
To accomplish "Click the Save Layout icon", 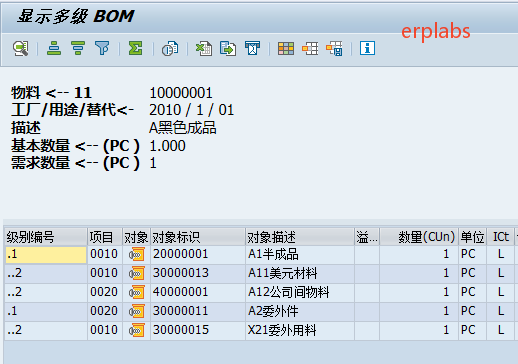I will [334, 49].
